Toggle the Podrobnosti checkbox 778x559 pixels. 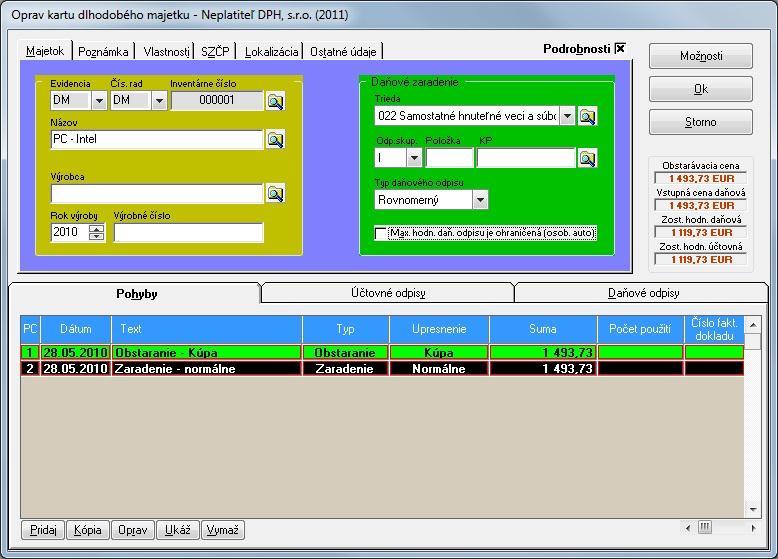point(620,48)
